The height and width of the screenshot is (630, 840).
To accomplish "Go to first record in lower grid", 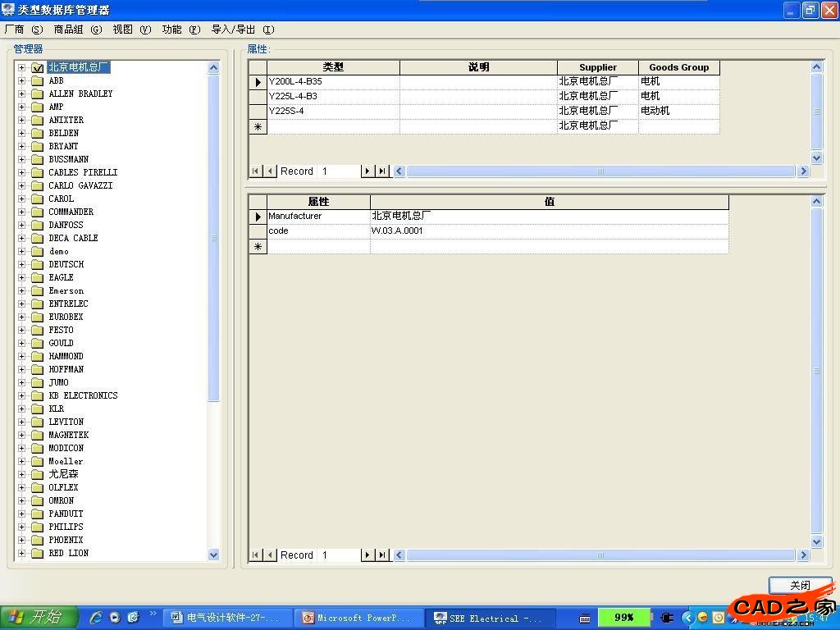I will (256, 555).
